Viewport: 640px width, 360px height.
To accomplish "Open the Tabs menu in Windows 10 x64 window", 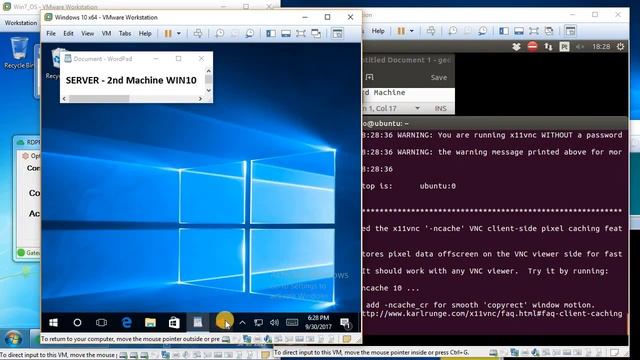I will [x=125, y=33].
